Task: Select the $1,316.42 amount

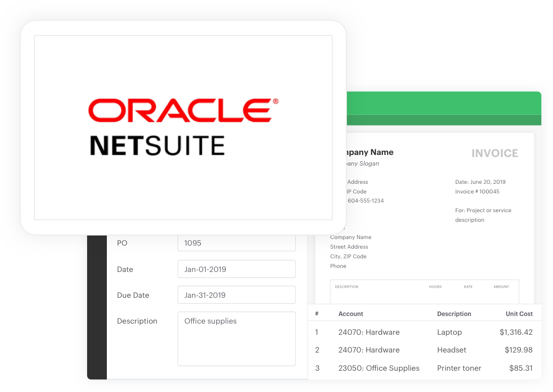Action: click(x=519, y=332)
